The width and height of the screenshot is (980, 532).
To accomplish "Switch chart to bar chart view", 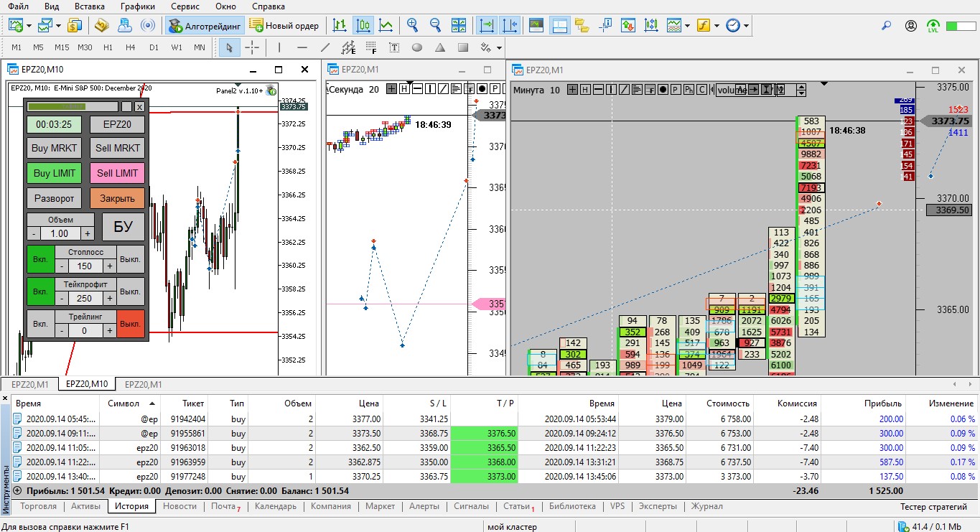I will coord(340,26).
